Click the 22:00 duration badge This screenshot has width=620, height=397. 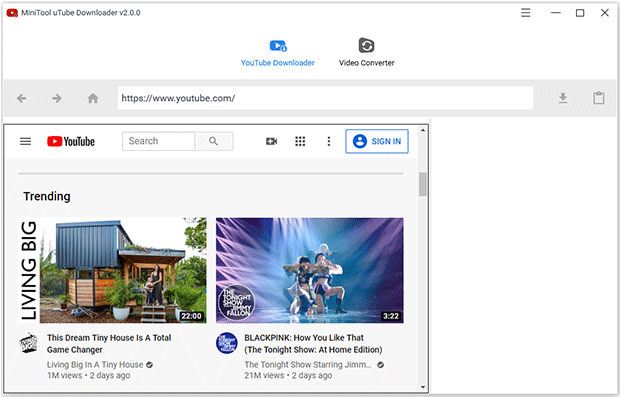click(191, 316)
